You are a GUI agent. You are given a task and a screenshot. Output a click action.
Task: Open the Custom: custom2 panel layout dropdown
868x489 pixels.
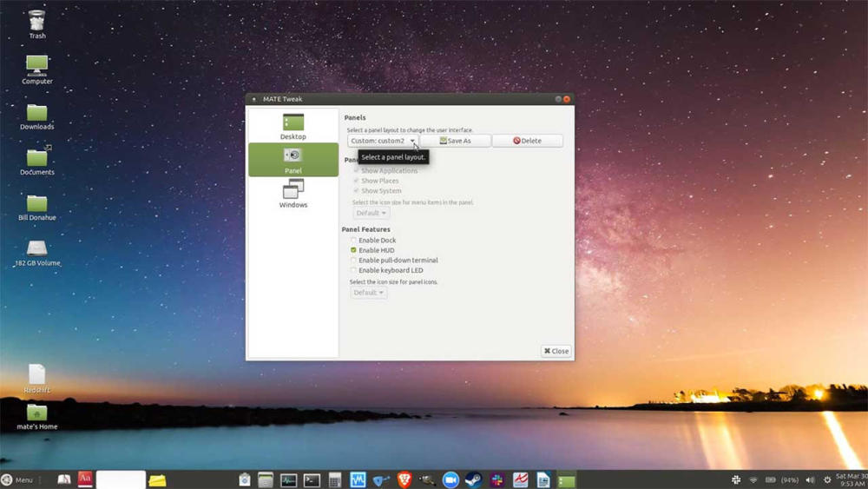(383, 141)
